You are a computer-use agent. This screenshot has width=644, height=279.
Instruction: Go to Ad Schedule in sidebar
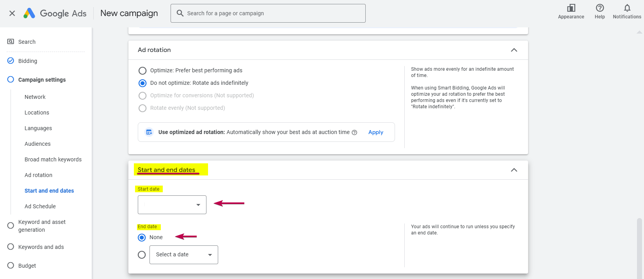coord(40,206)
